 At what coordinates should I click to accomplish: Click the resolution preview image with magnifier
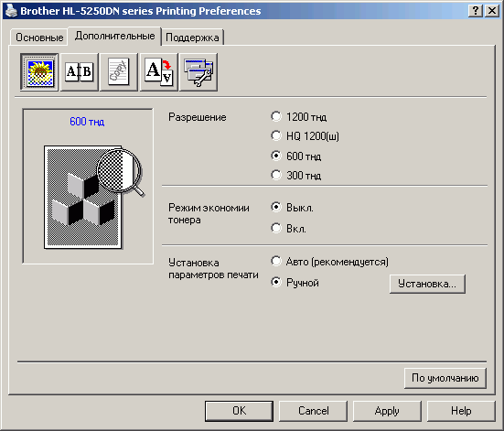click(93, 197)
